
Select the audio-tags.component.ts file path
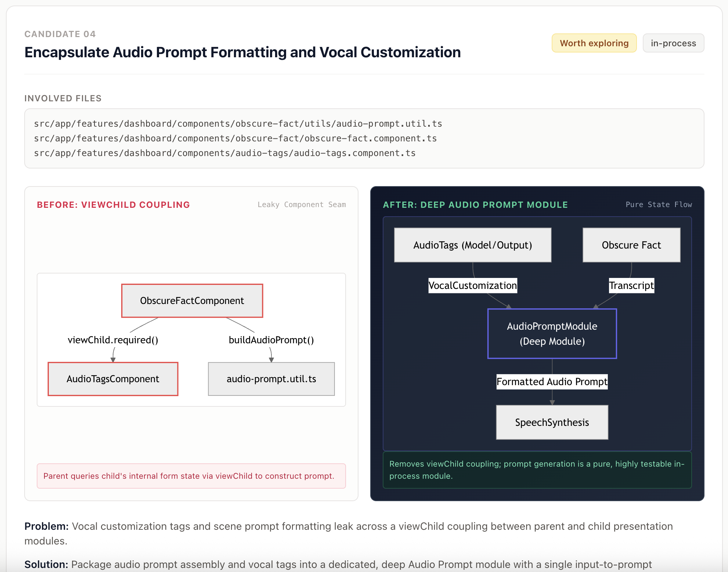pyautogui.click(x=225, y=153)
